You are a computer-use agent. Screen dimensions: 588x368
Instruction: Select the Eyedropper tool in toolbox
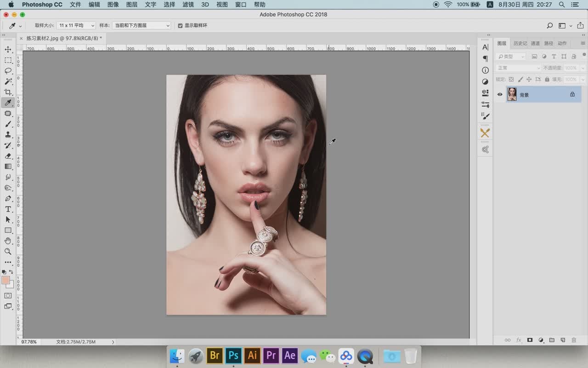click(8, 103)
